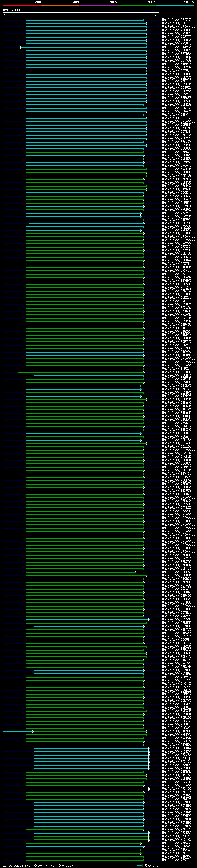The width and height of the screenshot is (197, 868).
Task: Click the short cyan bar for UniRef100_A1CSY1
Action: point(18,731)
